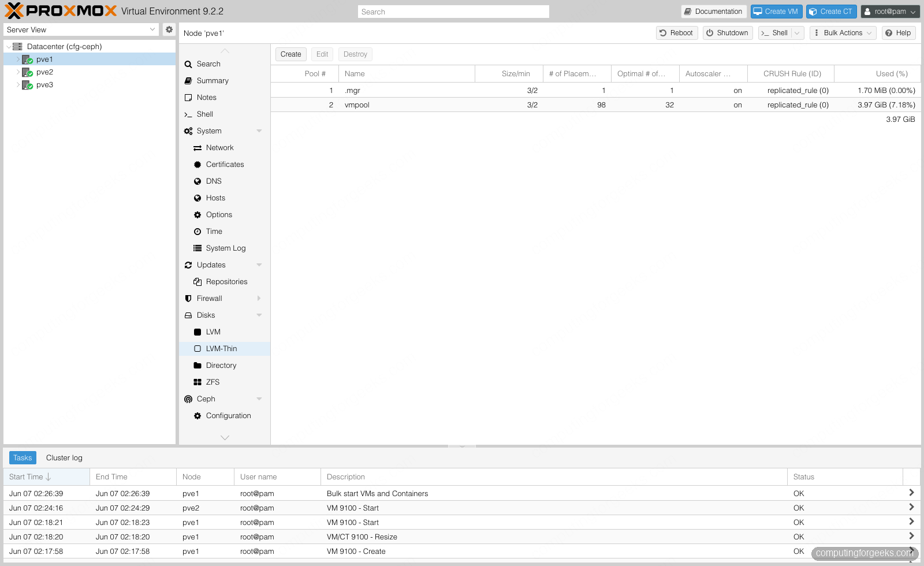Click the Disks drive icon
The image size is (924, 566).
(188, 315)
